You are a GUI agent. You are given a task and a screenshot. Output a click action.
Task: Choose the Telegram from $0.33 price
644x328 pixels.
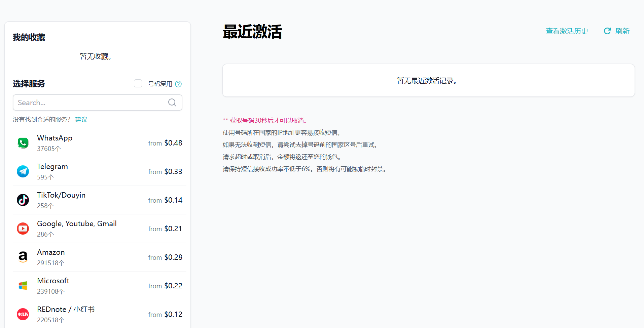click(x=165, y=171)
